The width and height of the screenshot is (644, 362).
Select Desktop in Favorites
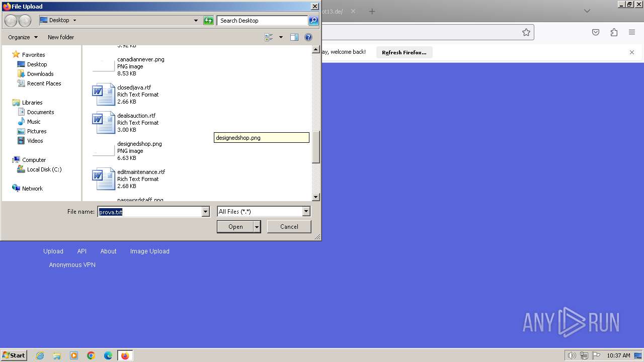(x=37, y=64)
